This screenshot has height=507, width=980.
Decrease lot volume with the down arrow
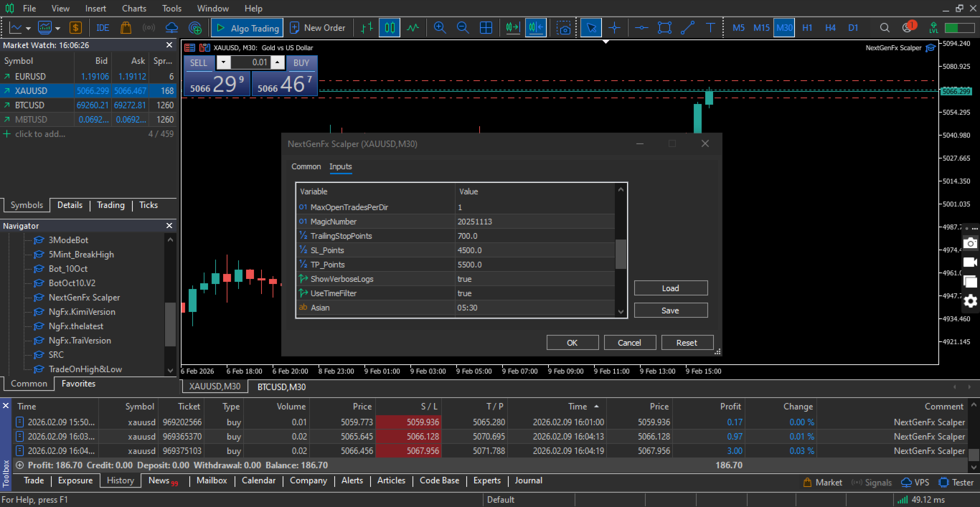(222, 62)
